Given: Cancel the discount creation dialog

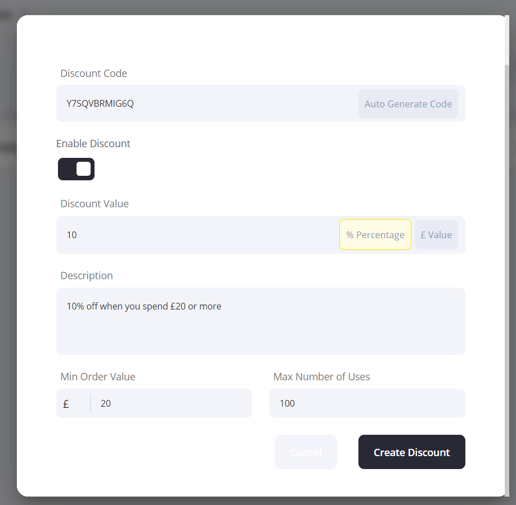Looking at the screenshot, I should pos(306,452).
